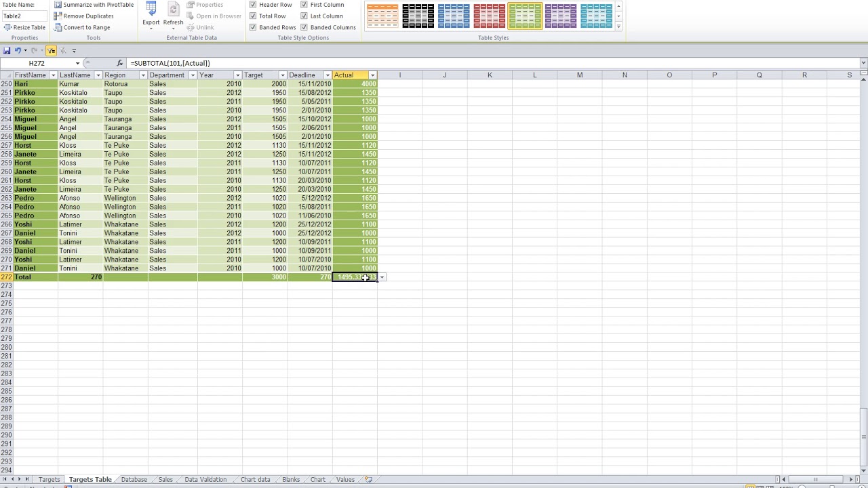The width and height of the screenshot is (868, 488).
Task: Toggle the Total Row checkbox
Action: [x=253, y=16]
